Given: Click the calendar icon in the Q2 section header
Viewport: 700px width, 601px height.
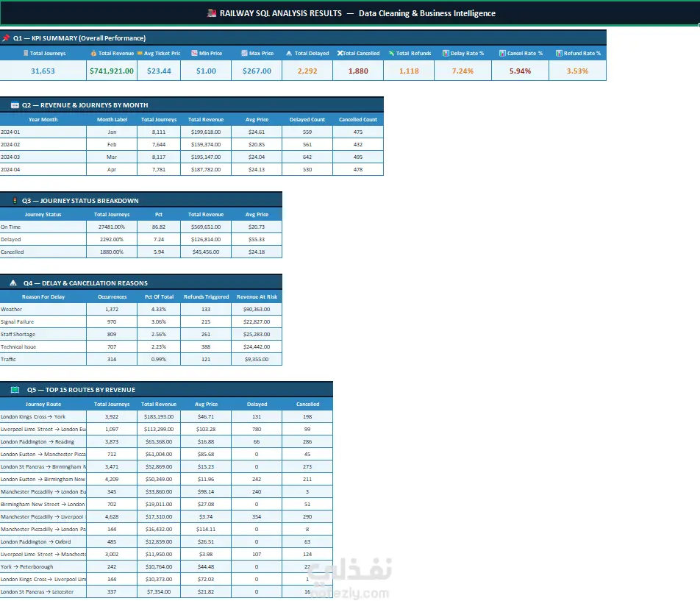Looking at the screenshot, I should point(15,105).
